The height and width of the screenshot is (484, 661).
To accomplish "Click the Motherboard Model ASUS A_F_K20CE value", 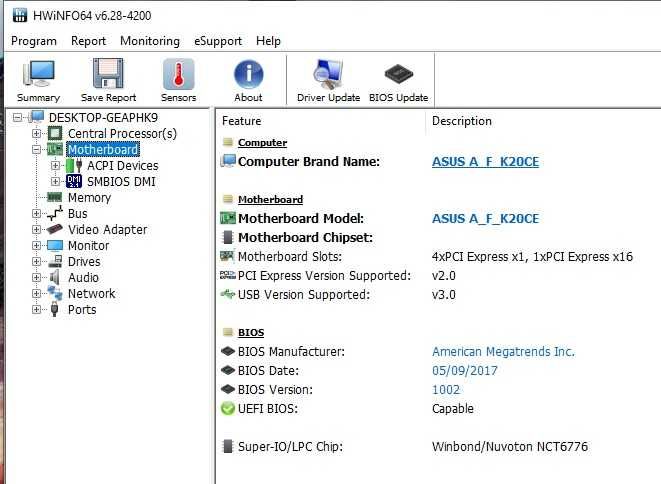I will pyautogui.click(x=485, y=218).
